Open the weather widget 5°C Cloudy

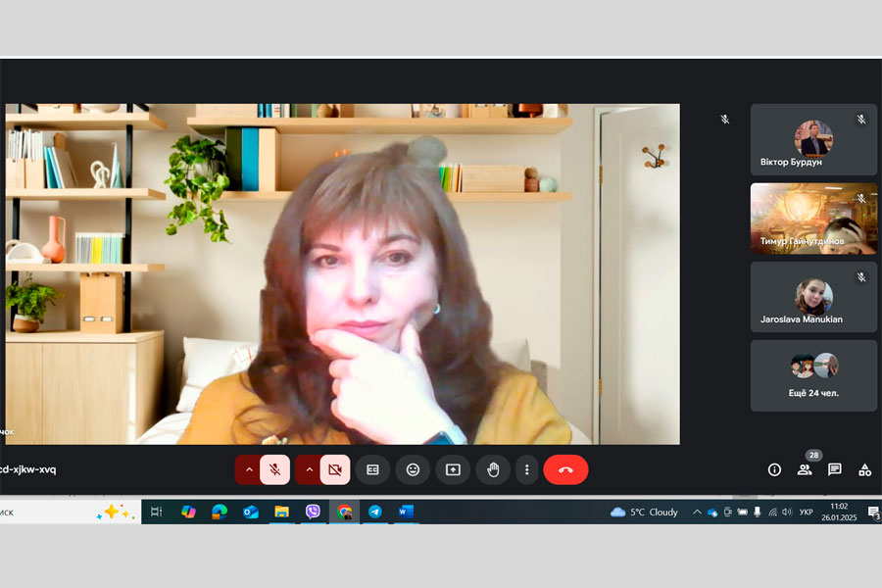[644, 512]
